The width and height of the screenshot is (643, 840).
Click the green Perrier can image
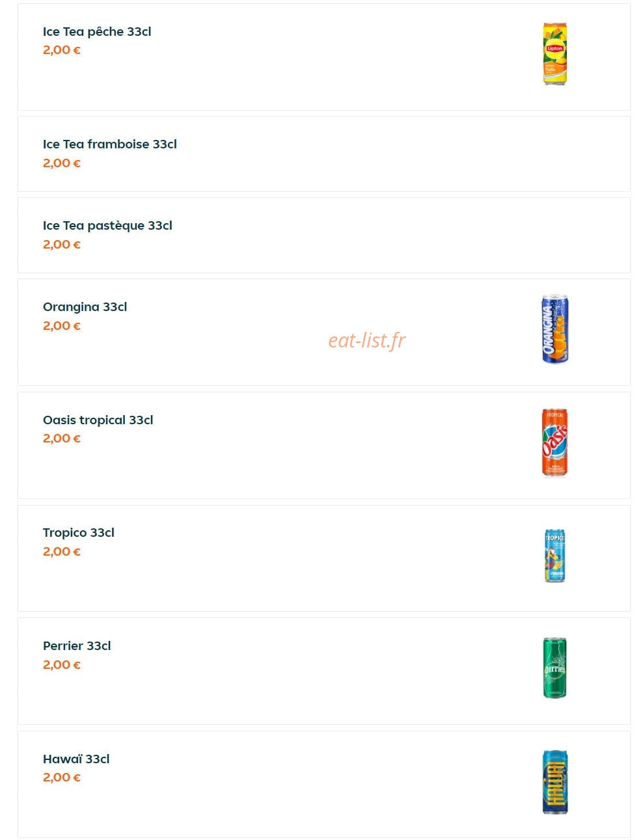tap(554, 668)
